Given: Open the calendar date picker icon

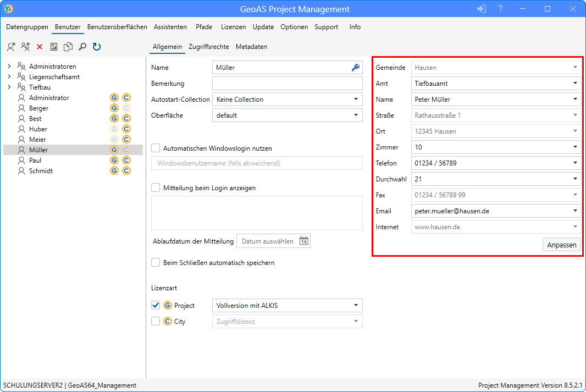Looking at the screenshot, I should pos(304,241).
